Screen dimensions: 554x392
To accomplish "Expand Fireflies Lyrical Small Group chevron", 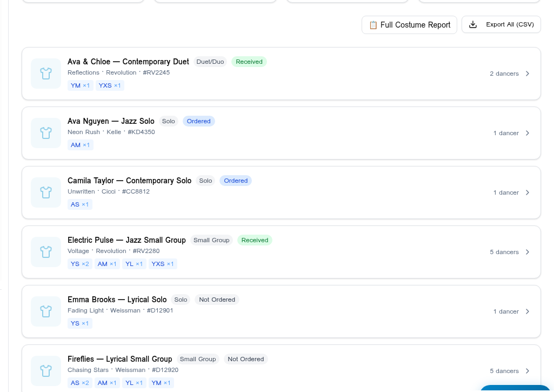I will pos(527,371).
